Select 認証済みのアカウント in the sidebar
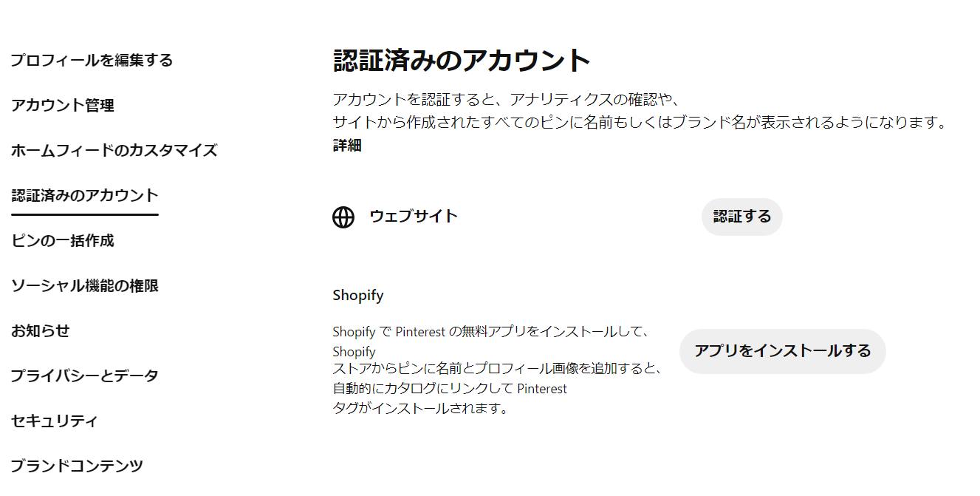This screenshot has height=496, width=980. [85, 195]
